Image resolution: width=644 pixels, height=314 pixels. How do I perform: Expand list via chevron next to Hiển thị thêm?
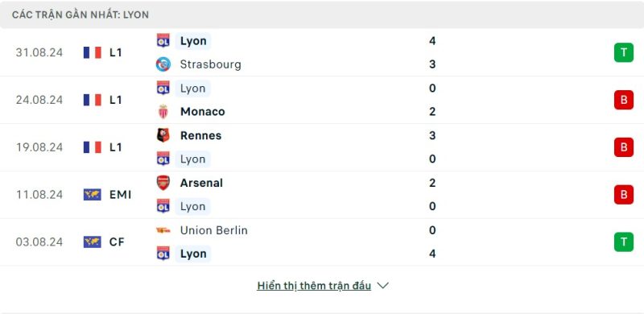[x=382, y=286]
